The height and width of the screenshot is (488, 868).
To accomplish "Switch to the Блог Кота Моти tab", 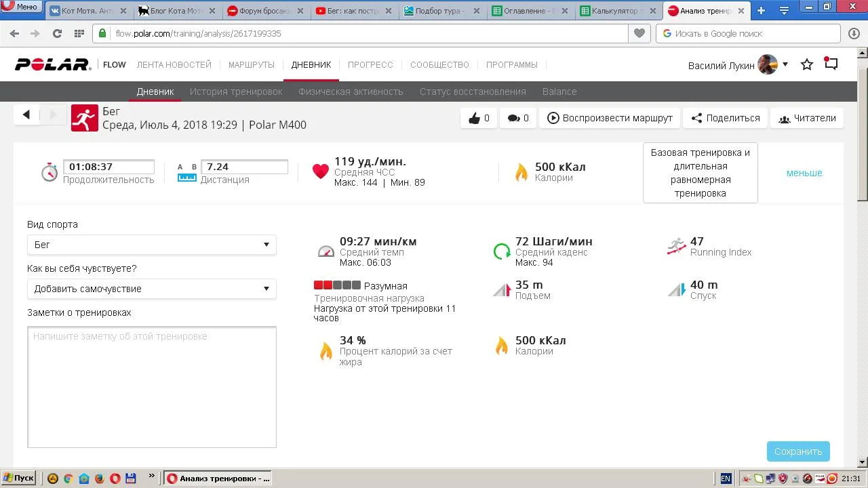I will 176,11.
